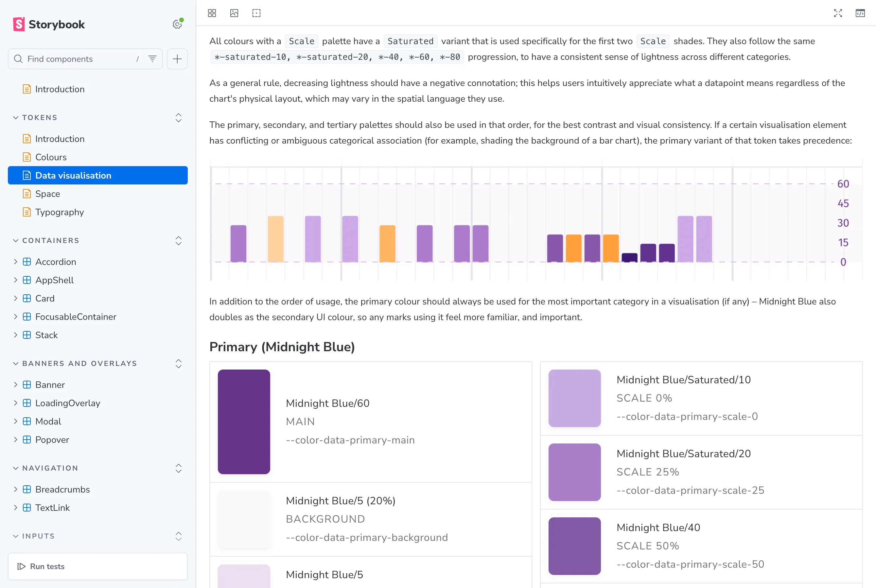Click the Stack component grid icon
This screenshot has height=588, width=876.
(26, 335)
